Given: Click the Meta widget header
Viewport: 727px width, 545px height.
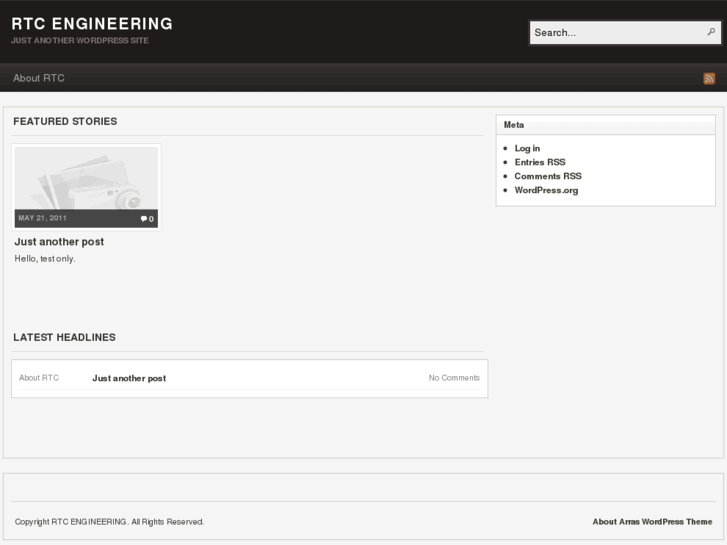Looking at the screenshot, I should (514, 125).
